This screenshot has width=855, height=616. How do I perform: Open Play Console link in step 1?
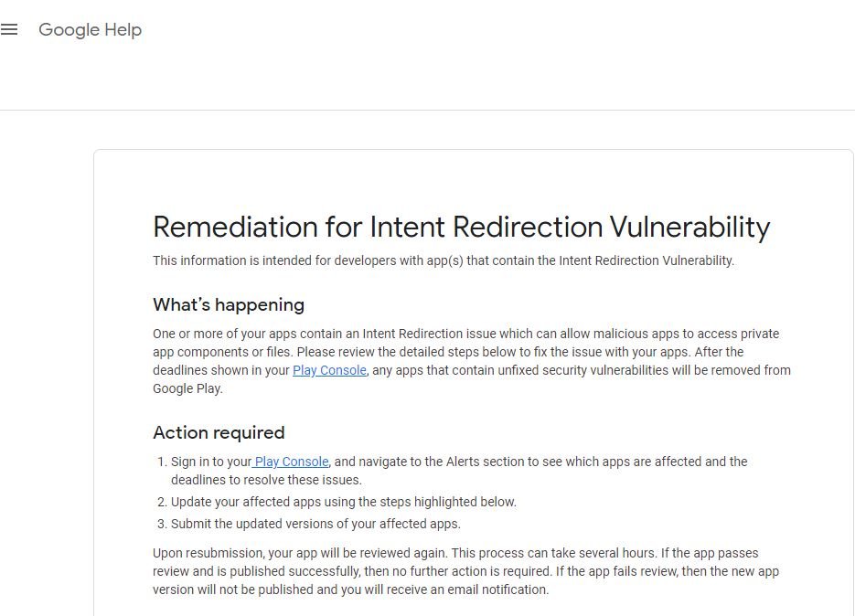pyautogui.click(x=291, y=462)
